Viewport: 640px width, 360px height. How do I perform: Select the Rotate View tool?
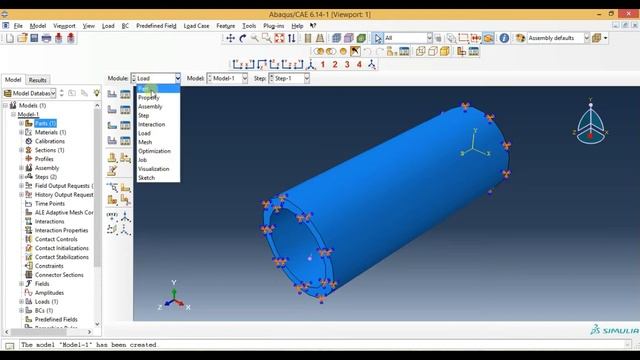point(242,38)
